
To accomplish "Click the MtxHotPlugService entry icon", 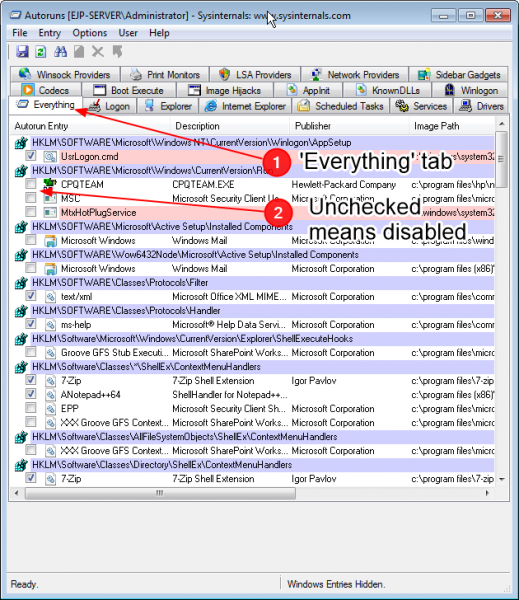I will pos(49,212).
